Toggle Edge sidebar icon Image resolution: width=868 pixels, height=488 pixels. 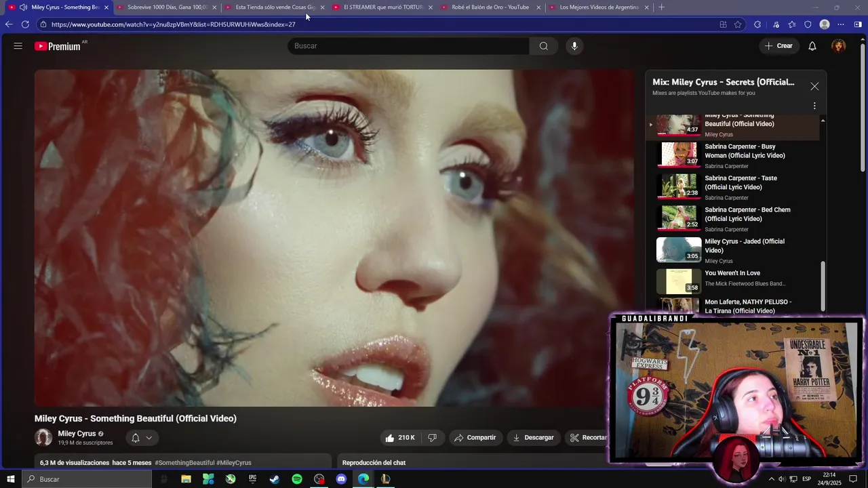click(858, 24)
